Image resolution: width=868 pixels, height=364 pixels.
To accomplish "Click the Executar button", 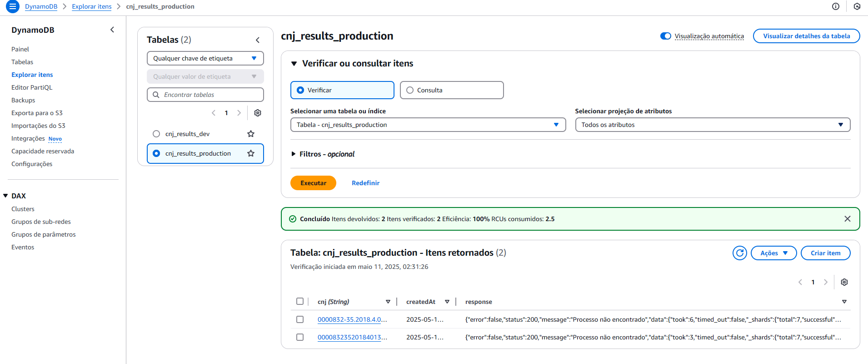I will [x=313, y=183].
